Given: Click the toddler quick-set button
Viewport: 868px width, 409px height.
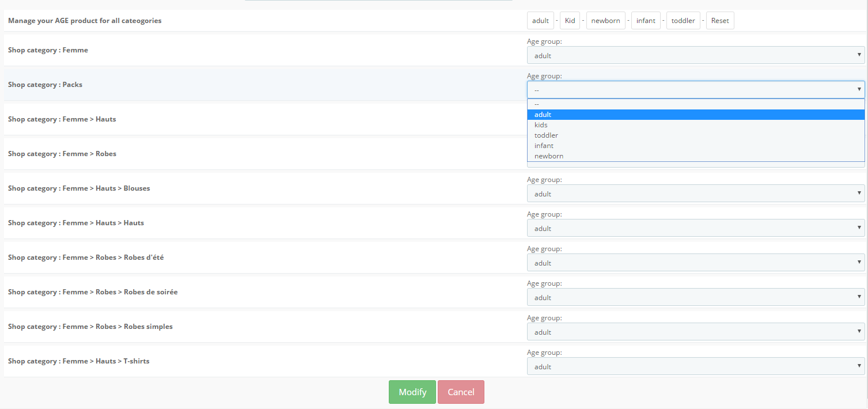Looking at the screenshot, I should pyautogui.click(x=683, y=21).
